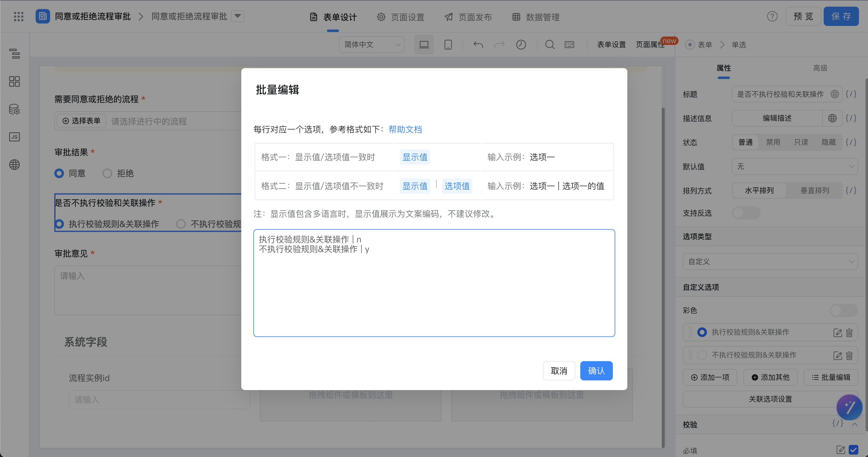Open the 帮助文档 link
Image resolution: width=868 pixels, height=457 pixels.
click(x=405, y=129)
